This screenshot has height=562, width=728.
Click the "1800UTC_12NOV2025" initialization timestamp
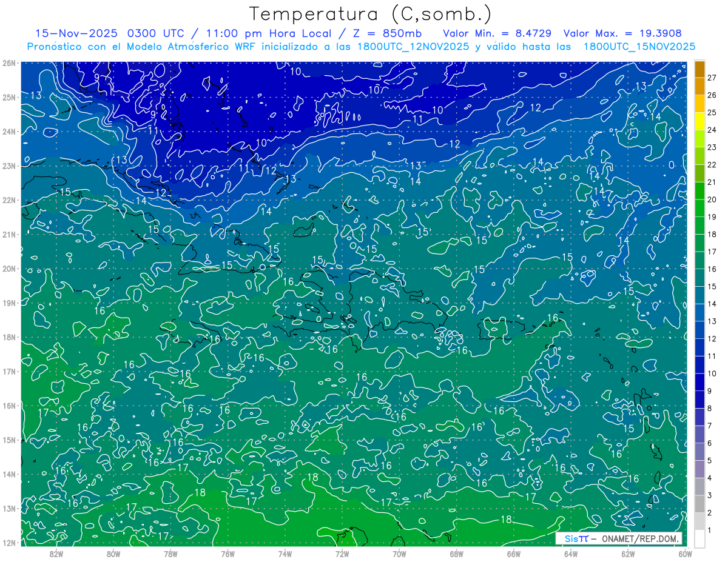click(413, 47)
